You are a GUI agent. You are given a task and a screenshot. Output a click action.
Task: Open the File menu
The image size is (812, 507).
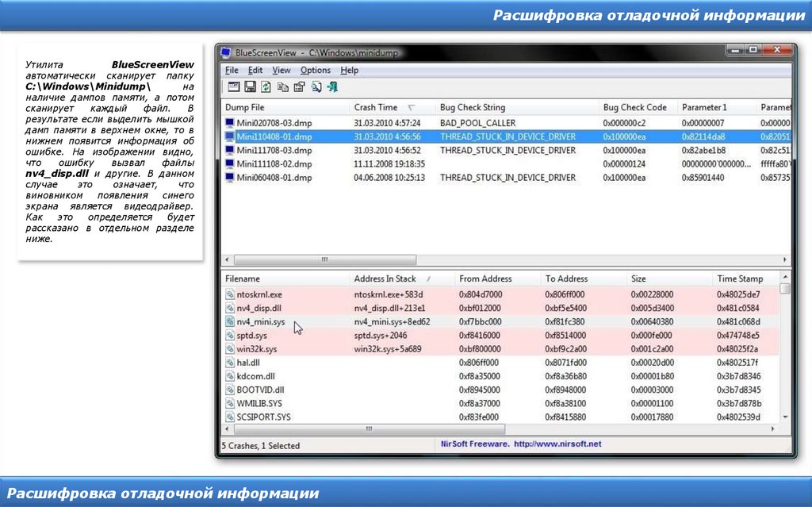coord(232,70)
